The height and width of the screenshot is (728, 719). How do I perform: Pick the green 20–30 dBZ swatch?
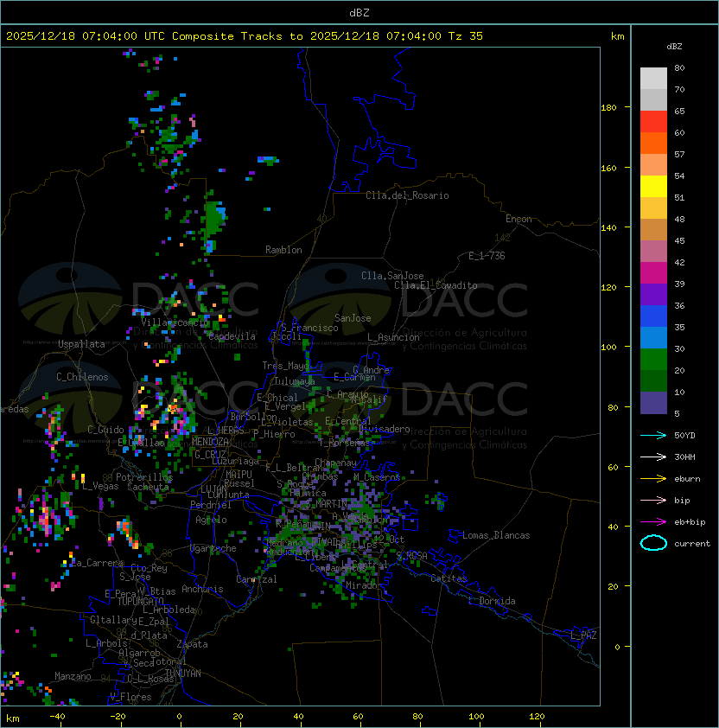click(x=653, y=360)
